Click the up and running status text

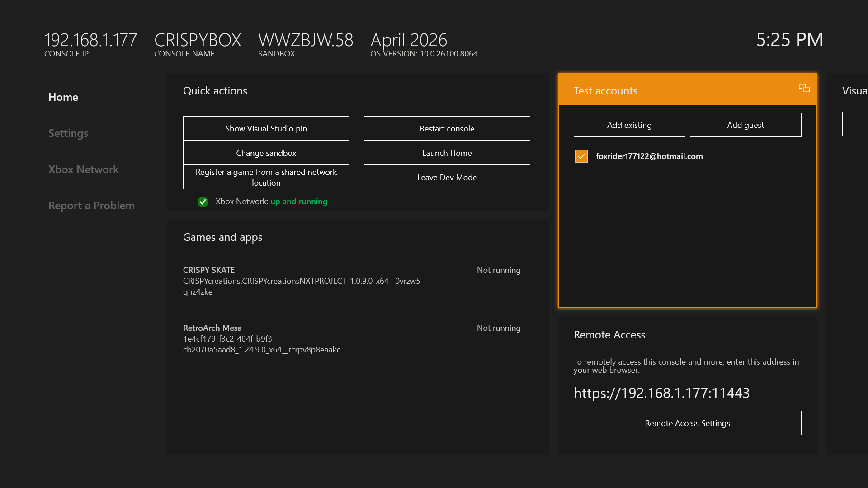(x=299, y=202)
